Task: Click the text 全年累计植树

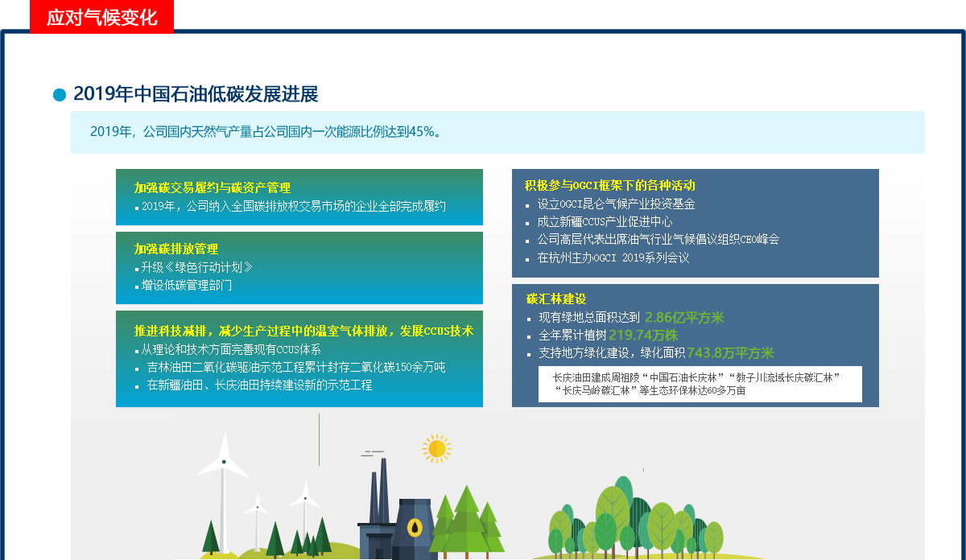Action: coord(572,336)
